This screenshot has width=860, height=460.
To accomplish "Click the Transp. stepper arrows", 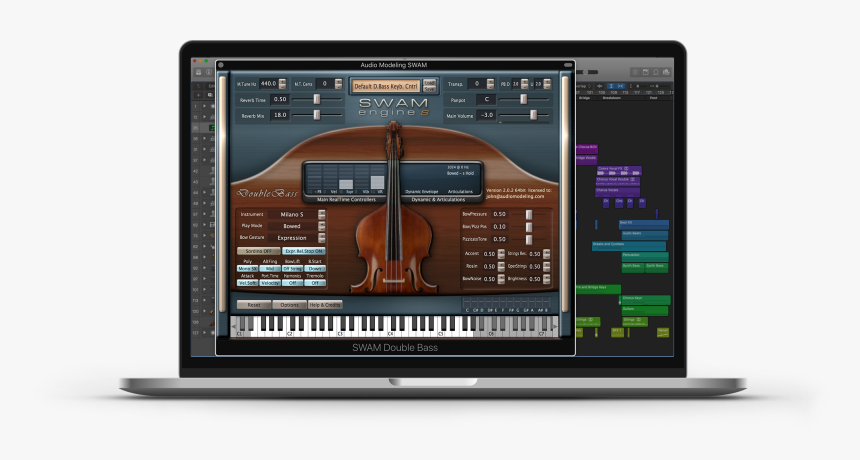I will (490, 84).
